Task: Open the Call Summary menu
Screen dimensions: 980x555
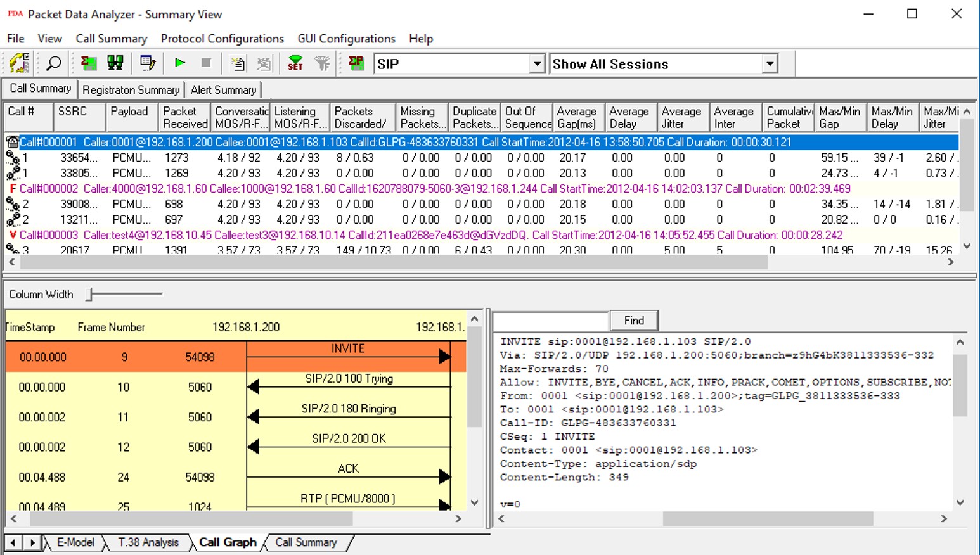Action: (x=111, y=39)
